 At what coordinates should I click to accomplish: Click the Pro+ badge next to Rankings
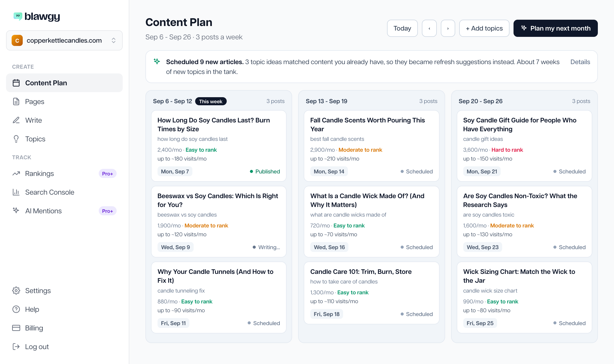click(x=108, y=173)
